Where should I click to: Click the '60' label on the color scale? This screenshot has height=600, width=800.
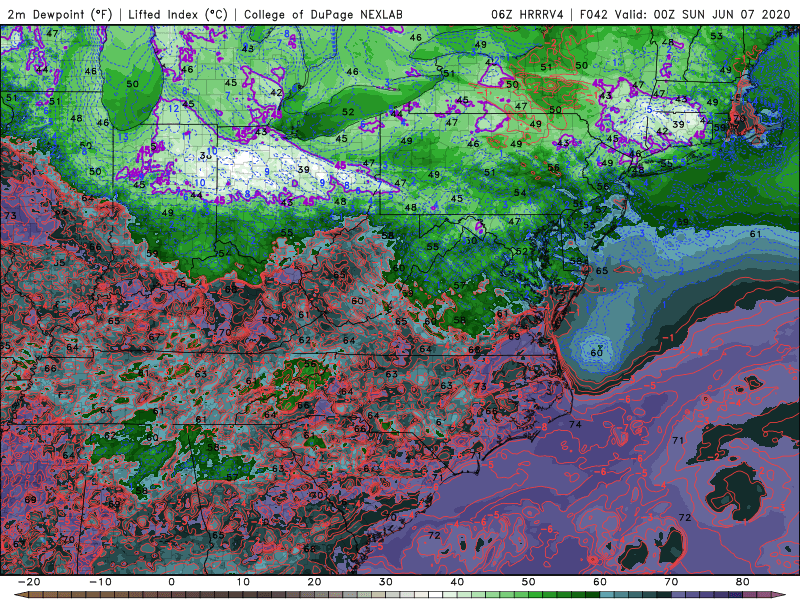click(600, 582)
